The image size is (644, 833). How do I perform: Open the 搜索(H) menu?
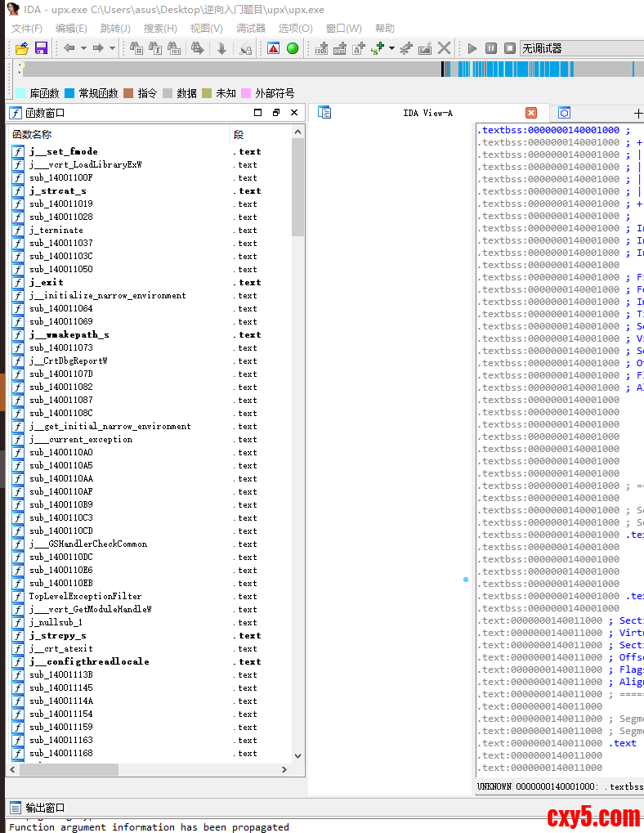(160, 28)
